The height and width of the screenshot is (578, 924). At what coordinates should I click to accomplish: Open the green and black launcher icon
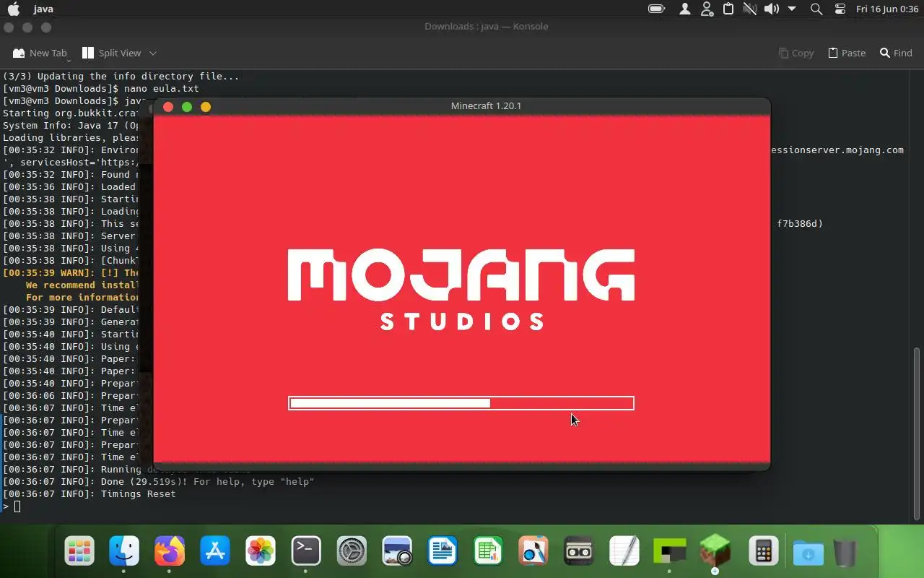670,552
